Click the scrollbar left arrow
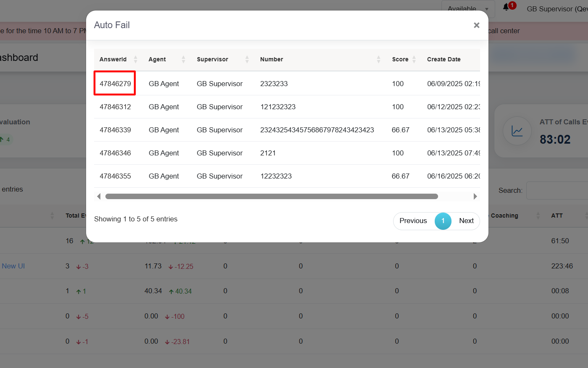588x368 pixels. [x=99, y=196]
